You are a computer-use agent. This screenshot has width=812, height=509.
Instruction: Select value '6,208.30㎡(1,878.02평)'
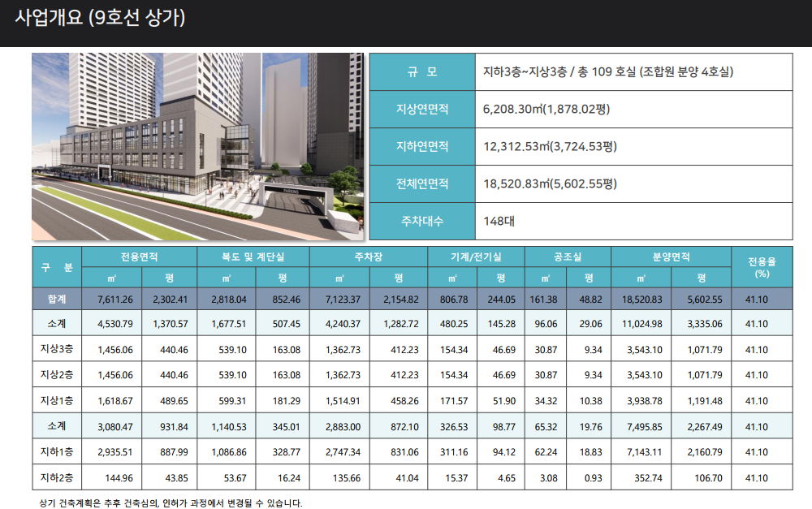546,110
